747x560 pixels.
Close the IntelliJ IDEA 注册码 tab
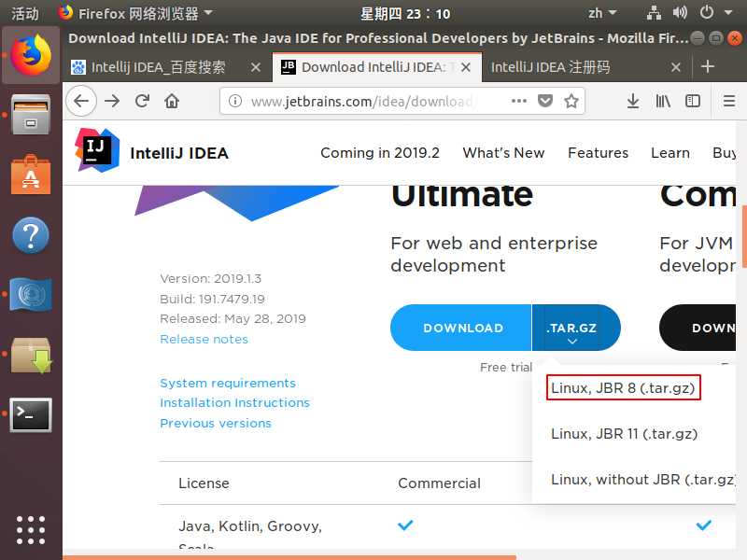[675, 67]
